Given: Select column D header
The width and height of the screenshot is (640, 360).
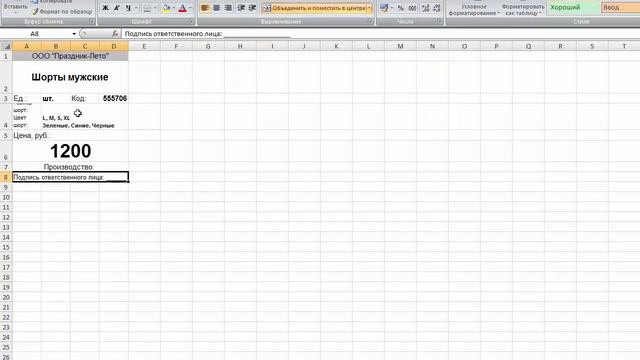Looking at the screenshot, I should 114,46.
